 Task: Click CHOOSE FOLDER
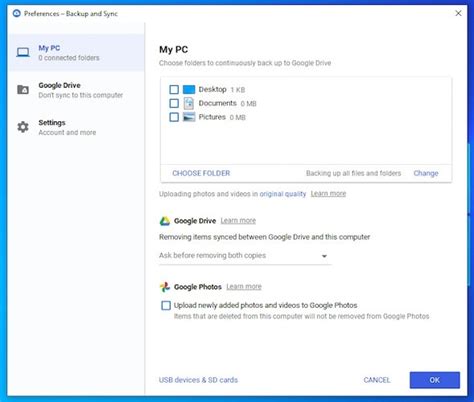pos(201,173)
